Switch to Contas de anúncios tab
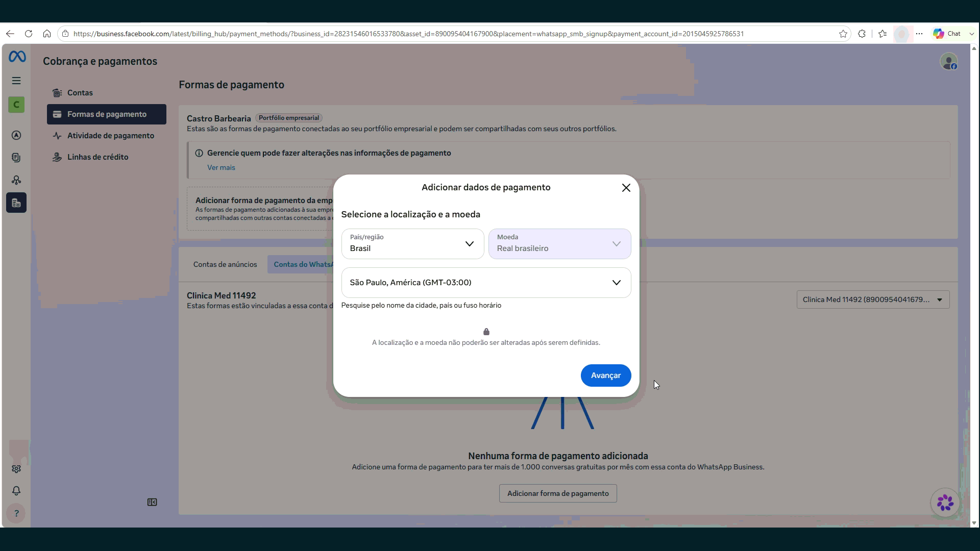This screenshot has height=551, width=980. coord(225,264)
